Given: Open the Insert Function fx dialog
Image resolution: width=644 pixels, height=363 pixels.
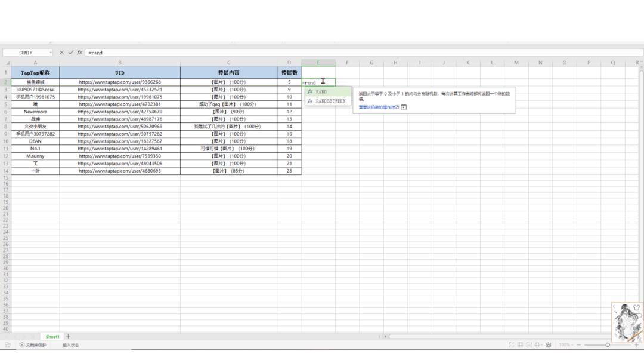Looking at the screenshot, I should tap(79, 53).
